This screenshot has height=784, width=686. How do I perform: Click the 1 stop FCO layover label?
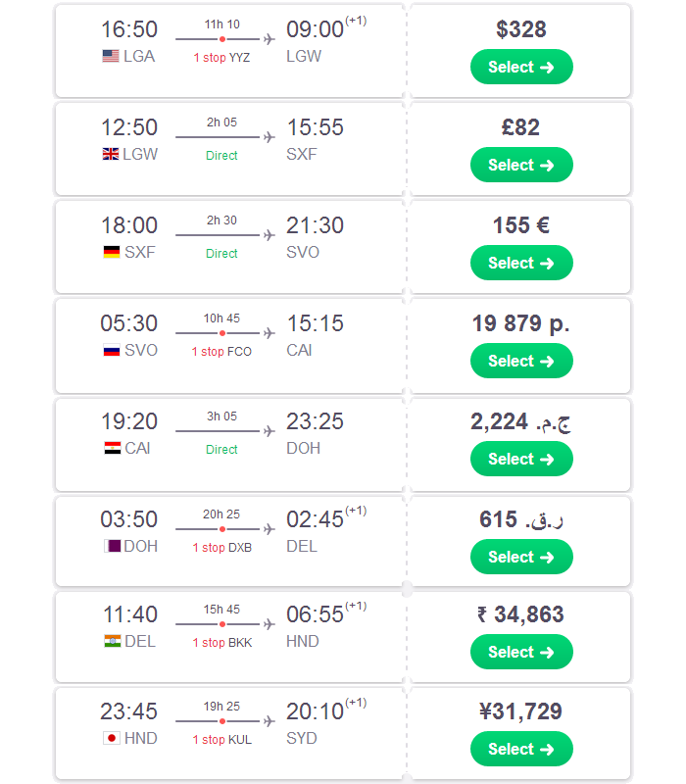tap(221, 352)
